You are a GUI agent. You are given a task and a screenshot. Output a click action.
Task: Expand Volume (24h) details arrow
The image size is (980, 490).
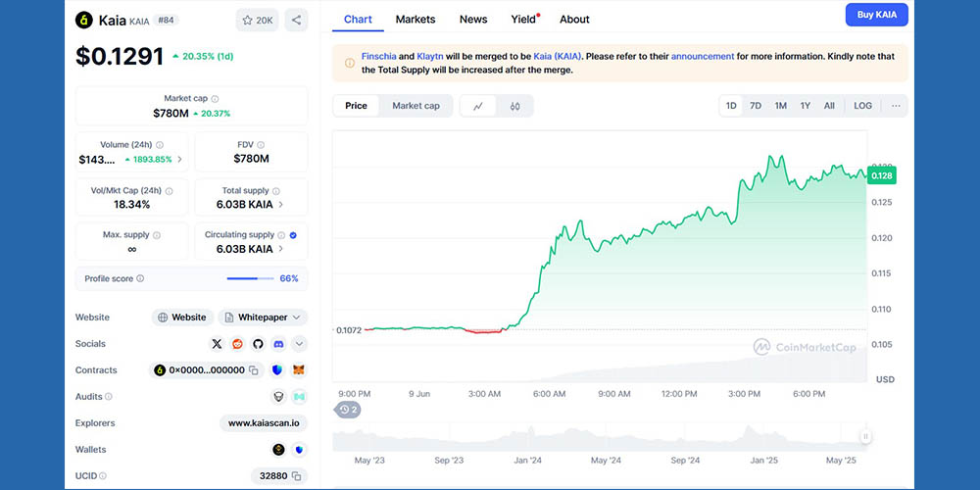tap(180, 160)
